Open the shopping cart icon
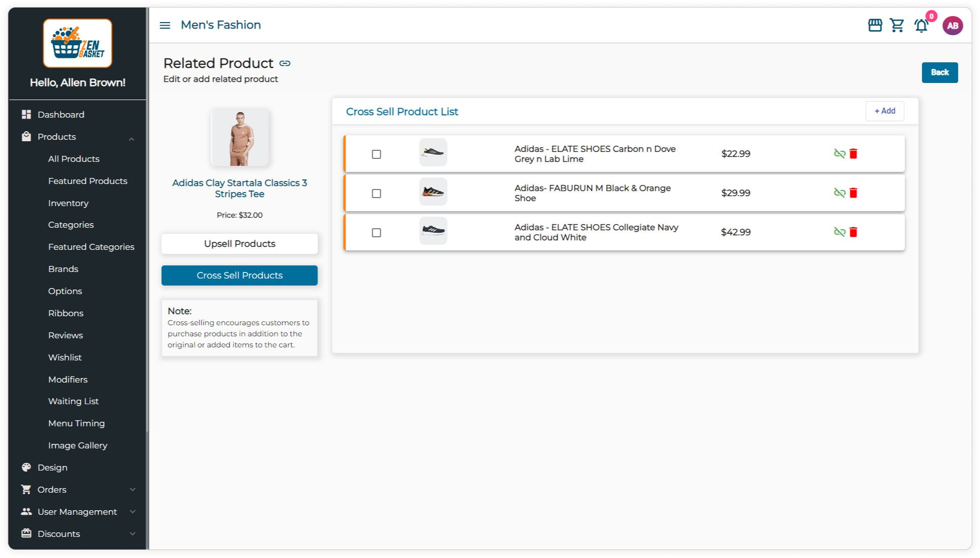Viewport: 980px width, 558px height. tap(897, 25)
